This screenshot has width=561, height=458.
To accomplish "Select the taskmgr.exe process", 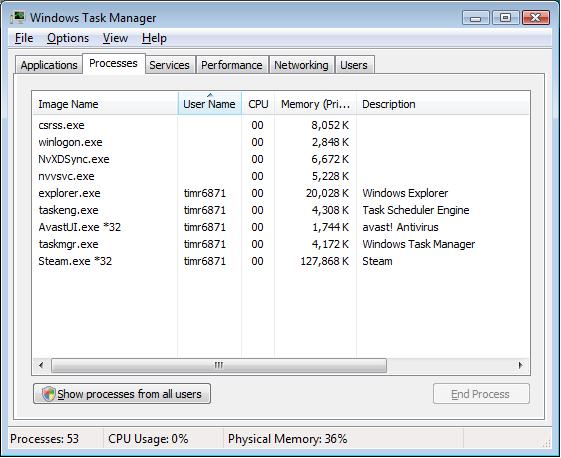I will [281, 244].
